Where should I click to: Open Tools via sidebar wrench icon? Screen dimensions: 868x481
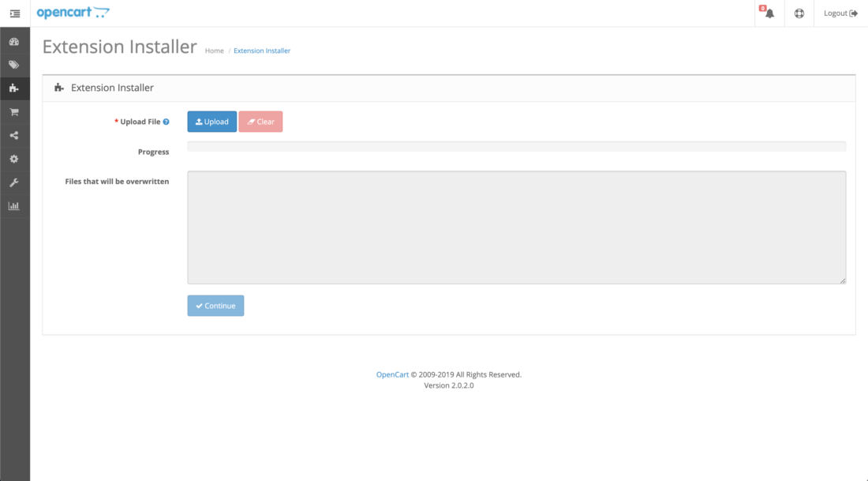(x=14, y=182)
